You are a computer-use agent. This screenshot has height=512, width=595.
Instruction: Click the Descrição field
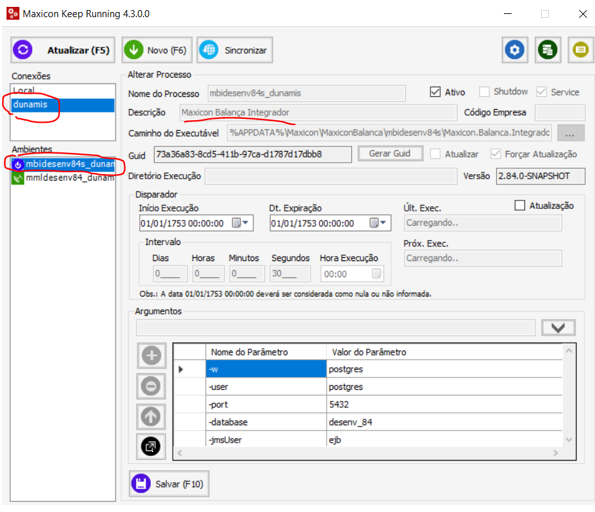(318, 113)
